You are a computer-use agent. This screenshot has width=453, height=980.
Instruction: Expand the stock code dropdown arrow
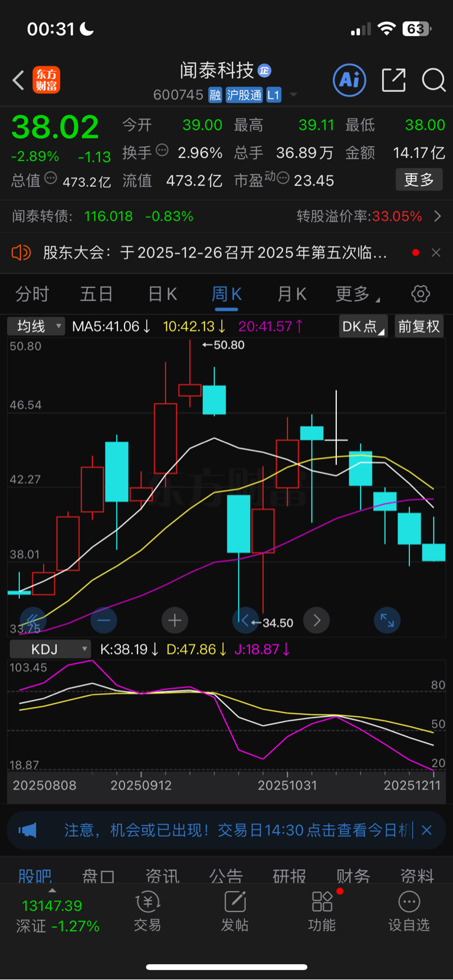click(293, 95)
